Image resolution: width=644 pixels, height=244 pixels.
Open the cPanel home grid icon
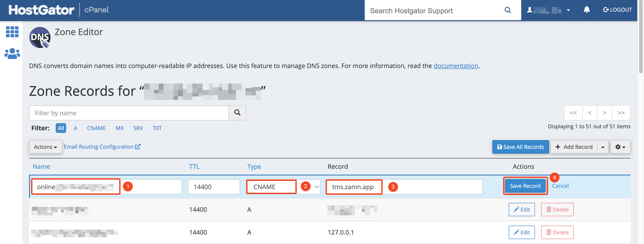click(x=12, y=32)
